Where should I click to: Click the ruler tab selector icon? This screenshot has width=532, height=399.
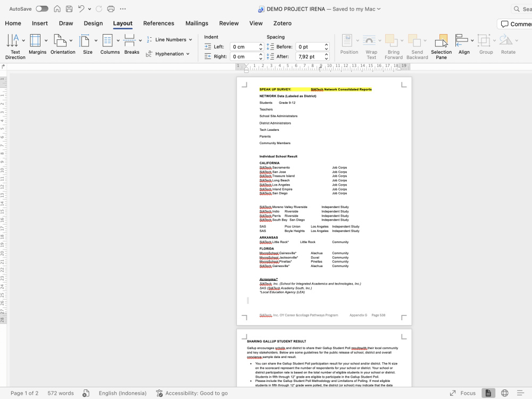click(x=3, y=66)
